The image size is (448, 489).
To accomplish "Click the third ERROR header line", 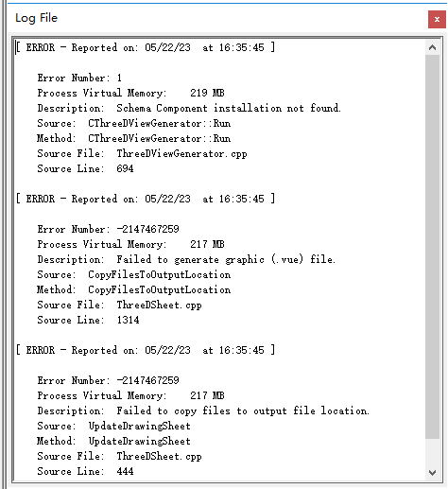I will pyautogui.click(x=146, y=350).
